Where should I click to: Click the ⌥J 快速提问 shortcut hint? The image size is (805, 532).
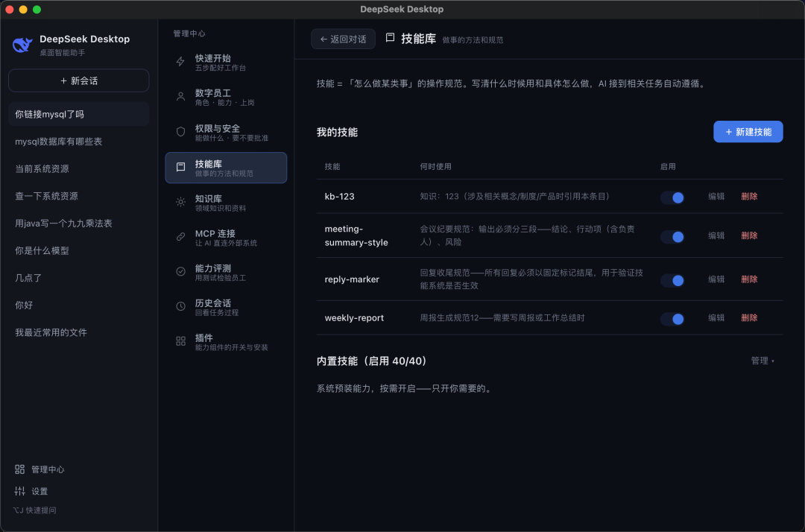[x=34, y=510]
